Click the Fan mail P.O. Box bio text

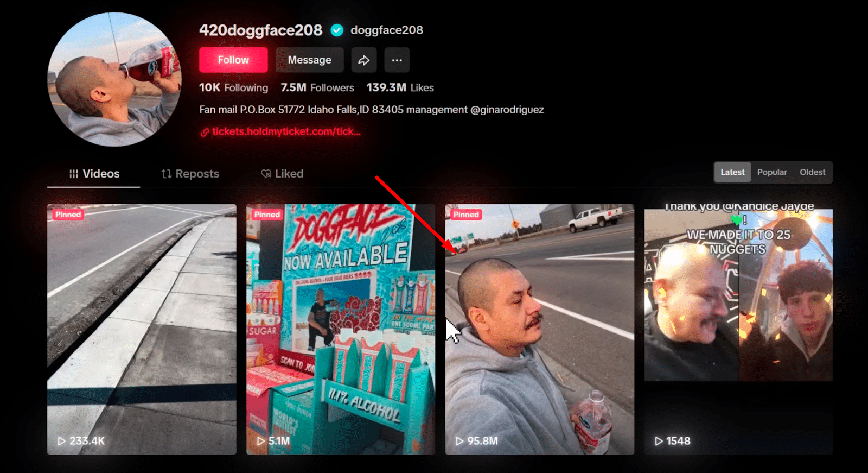pyautogui.click(x=371, y=110)
